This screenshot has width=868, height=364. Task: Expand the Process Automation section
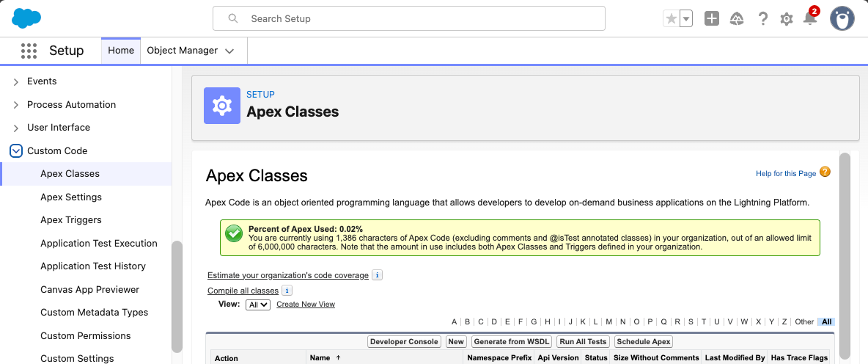coord(16,105)
